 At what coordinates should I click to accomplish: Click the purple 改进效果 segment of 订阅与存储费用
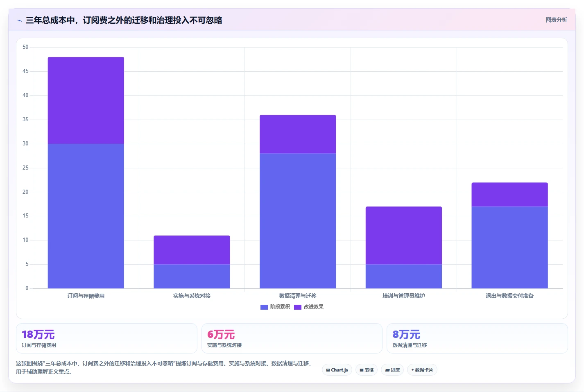pos(86,100)
